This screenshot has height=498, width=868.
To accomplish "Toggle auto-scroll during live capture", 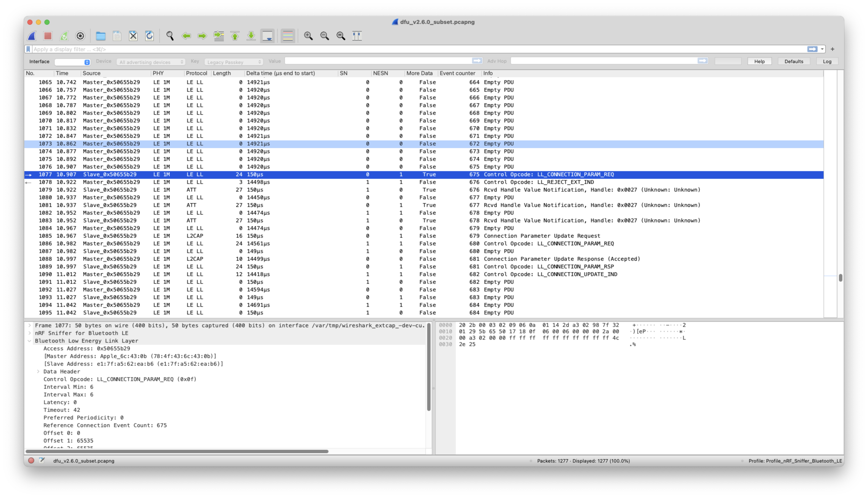I will (268, 36).
